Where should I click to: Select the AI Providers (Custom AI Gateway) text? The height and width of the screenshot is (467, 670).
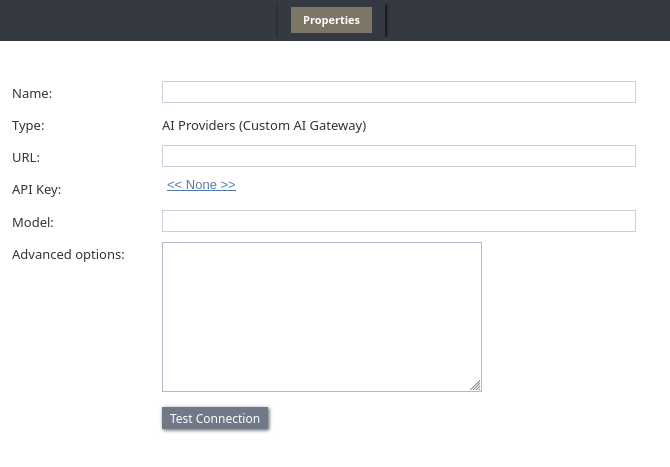tap(264, 126)
